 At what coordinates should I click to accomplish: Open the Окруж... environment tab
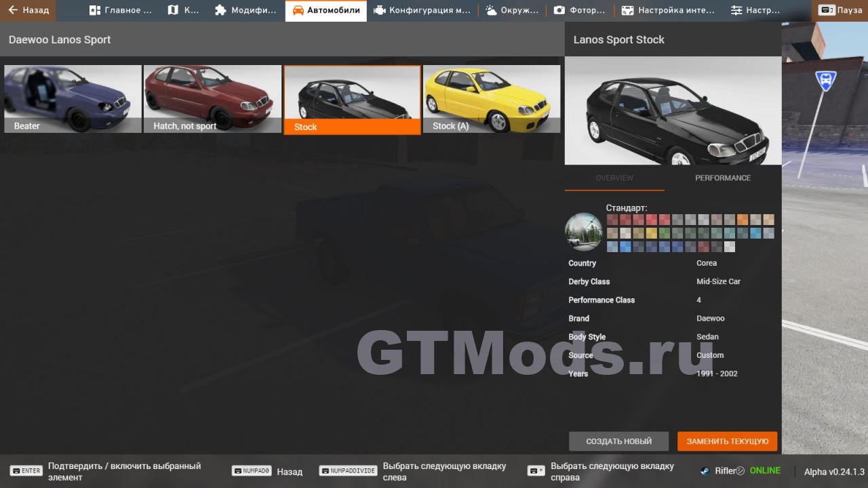(x=512, y=10)
